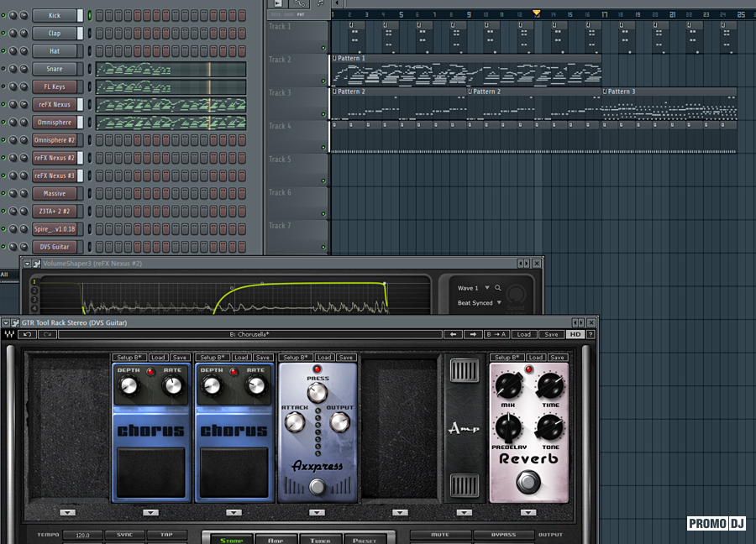This screenshot has width=756, height=544.
Task: Click Load above the Reverb pedal
Action: 536,358
